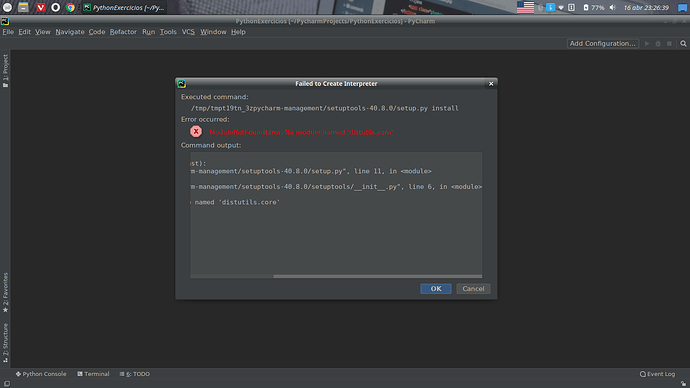Close the Failed to Create Interpreter dialog
Image resolution: width=690 pixels, height=388 pixels.
(x=491, y=84)
